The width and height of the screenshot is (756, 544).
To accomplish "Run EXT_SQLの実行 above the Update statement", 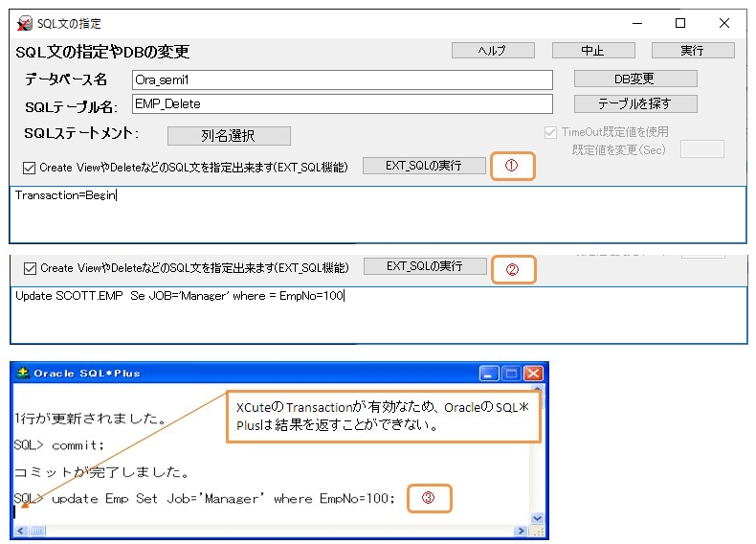I will (x=425, y=266).
